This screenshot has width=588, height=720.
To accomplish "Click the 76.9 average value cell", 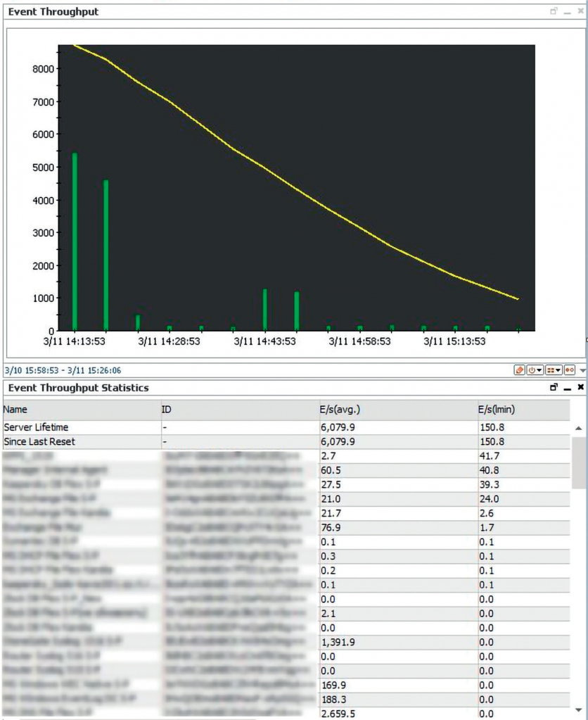I will (398, 528).
